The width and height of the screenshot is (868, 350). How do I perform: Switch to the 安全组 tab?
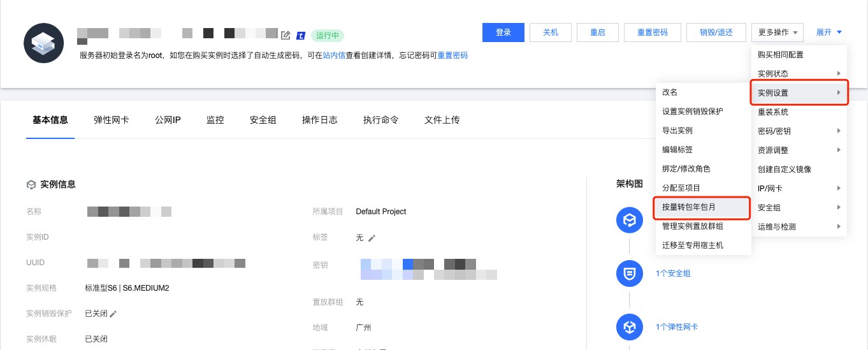point(263,120)
